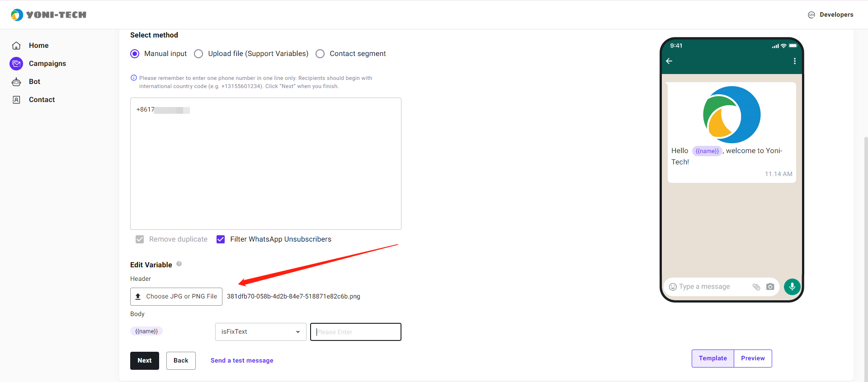The width and height of the screenshot is (868, 382).
Task: Click the Campaigns envelope icon
Action: coord(16,64)
